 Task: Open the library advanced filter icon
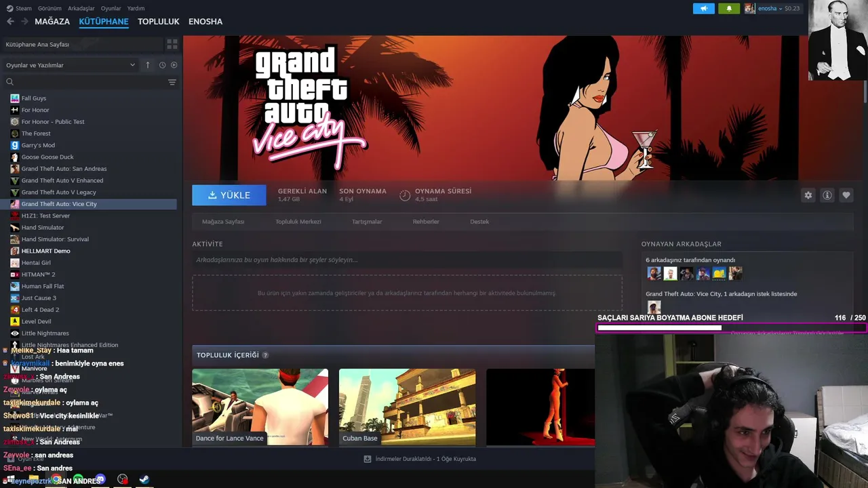point(172,82)
